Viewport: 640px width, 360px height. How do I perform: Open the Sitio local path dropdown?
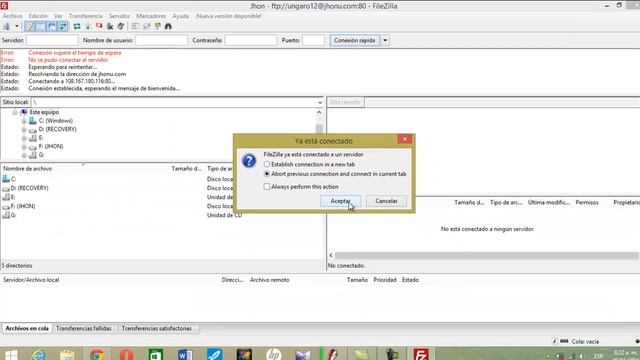pyautogui.click(x=320, y=102)
